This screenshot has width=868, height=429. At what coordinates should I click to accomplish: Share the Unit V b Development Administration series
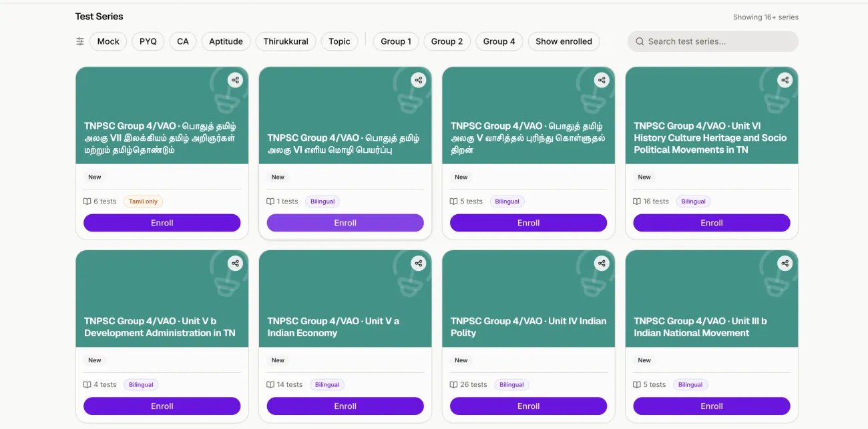click(235, 264)
